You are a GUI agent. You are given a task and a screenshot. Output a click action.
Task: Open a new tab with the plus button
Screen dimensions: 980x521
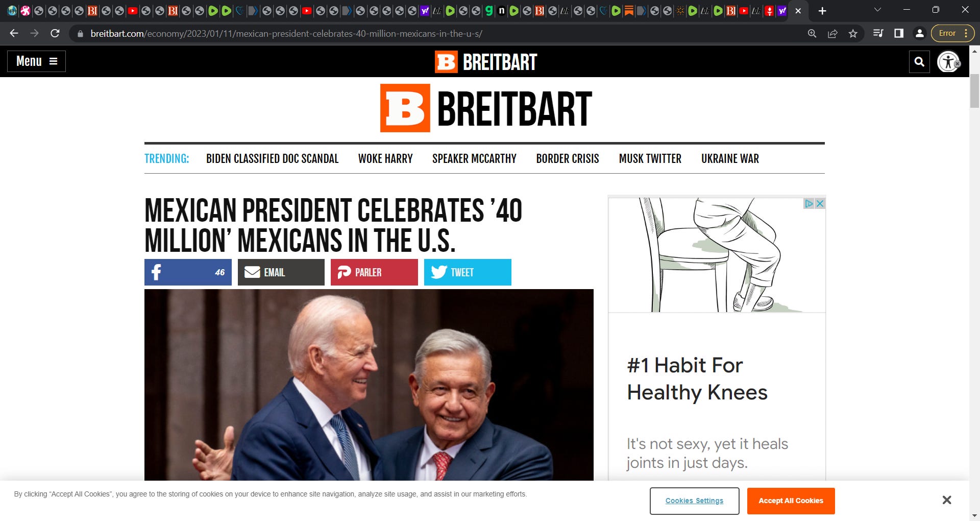coord(822,11)
